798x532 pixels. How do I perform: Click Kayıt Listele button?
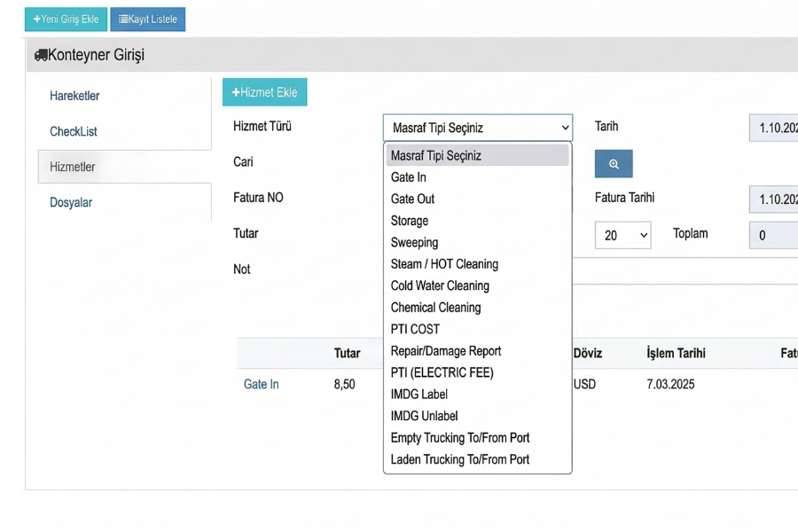coord(147,20)
